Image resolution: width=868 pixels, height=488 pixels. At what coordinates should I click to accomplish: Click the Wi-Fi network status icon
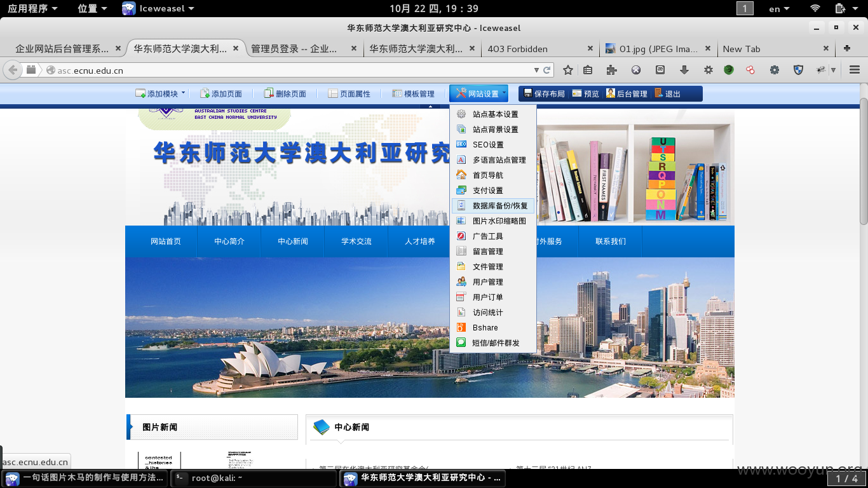pyautogui.click(x=815, y=9)
